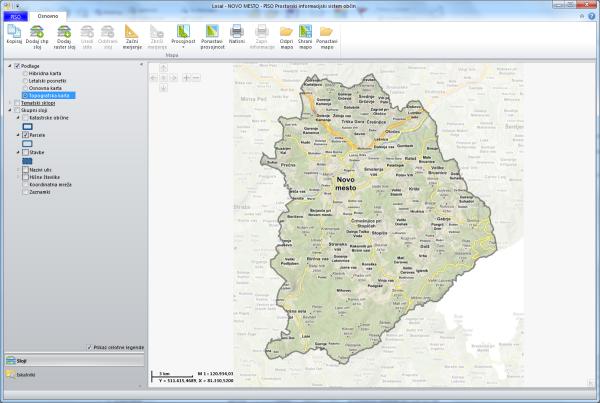The height and width of the screenshot is (403, 600).
Task: Click Ponastavi prosojnost icon
Action: click(x=211, y=32)
